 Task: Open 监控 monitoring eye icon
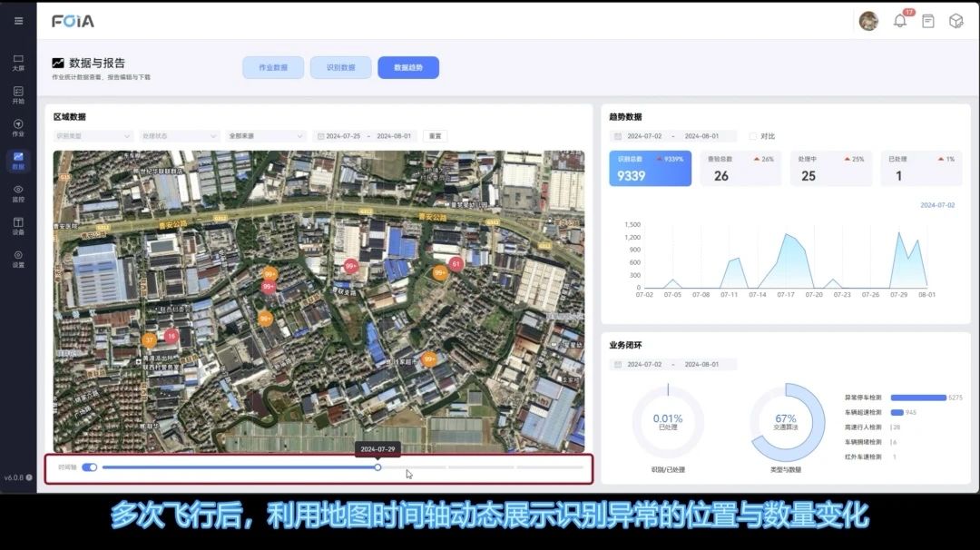(x=18, y=192)
